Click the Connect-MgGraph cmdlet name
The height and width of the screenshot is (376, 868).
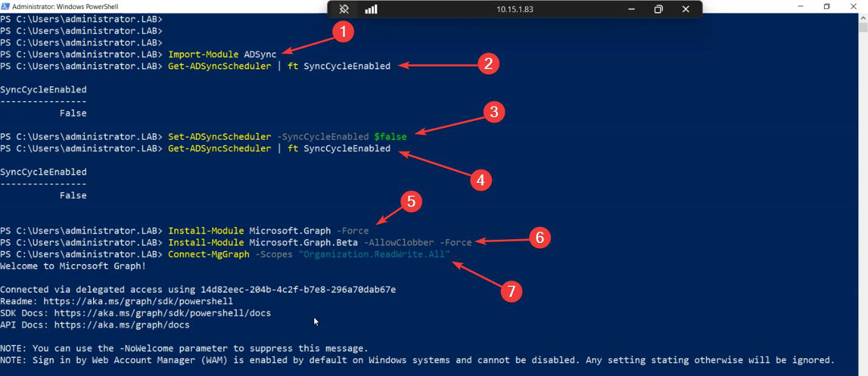coord(208,254)
